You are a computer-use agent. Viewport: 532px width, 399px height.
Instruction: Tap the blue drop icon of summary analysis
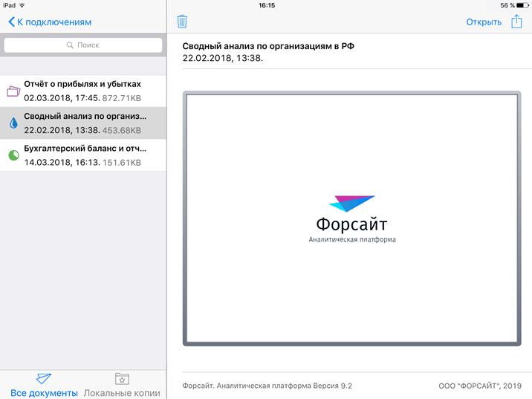(13, 123)
